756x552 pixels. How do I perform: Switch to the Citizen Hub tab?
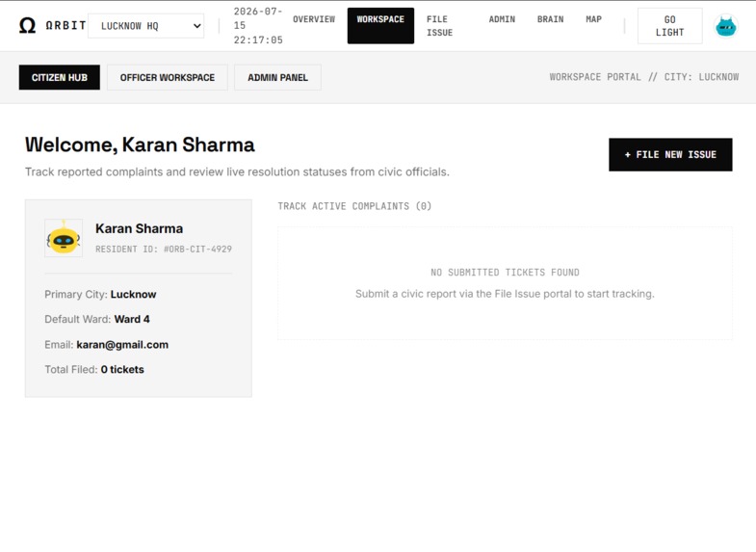(60, 78)
